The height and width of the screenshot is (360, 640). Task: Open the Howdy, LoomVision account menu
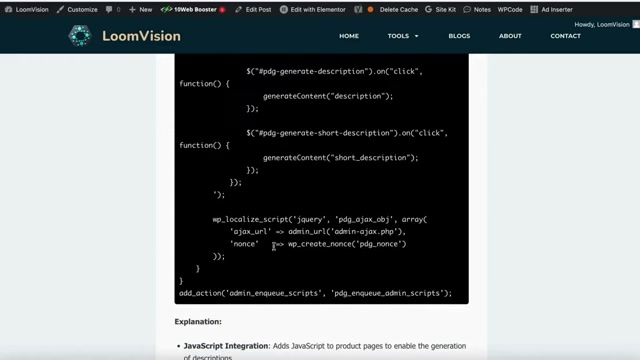tap(606, 24)
